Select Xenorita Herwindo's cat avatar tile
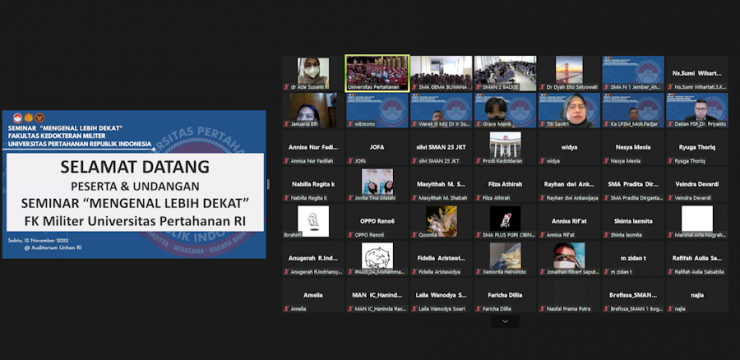This screenshot has width=740, height=360. (x=505, y=258)
